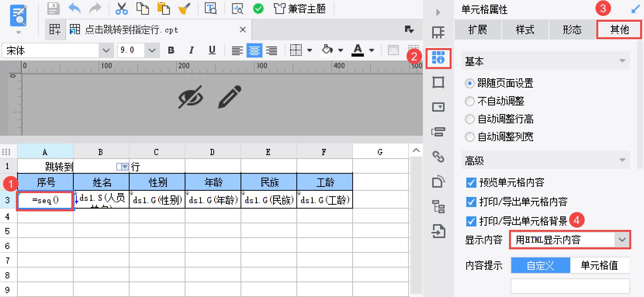Image resolution: width=644 pixels, height=297 pixels.
Task: Select the Format Painter brush icon
Action: pyautogui.click(x=184, y=9)
